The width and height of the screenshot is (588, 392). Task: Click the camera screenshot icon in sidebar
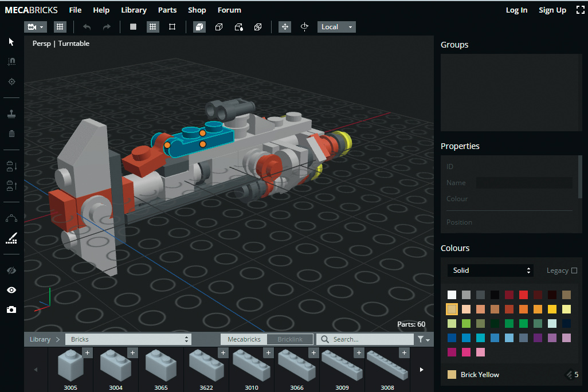(11, 309)
